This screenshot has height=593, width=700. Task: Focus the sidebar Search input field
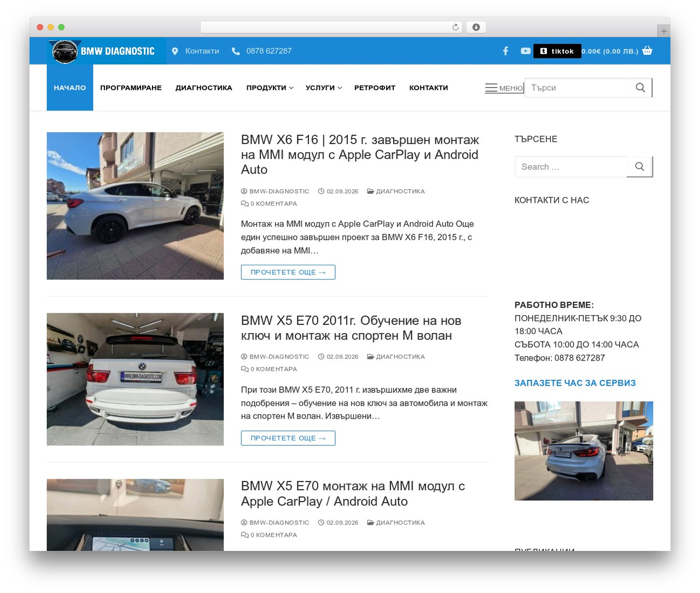point(570,167)
